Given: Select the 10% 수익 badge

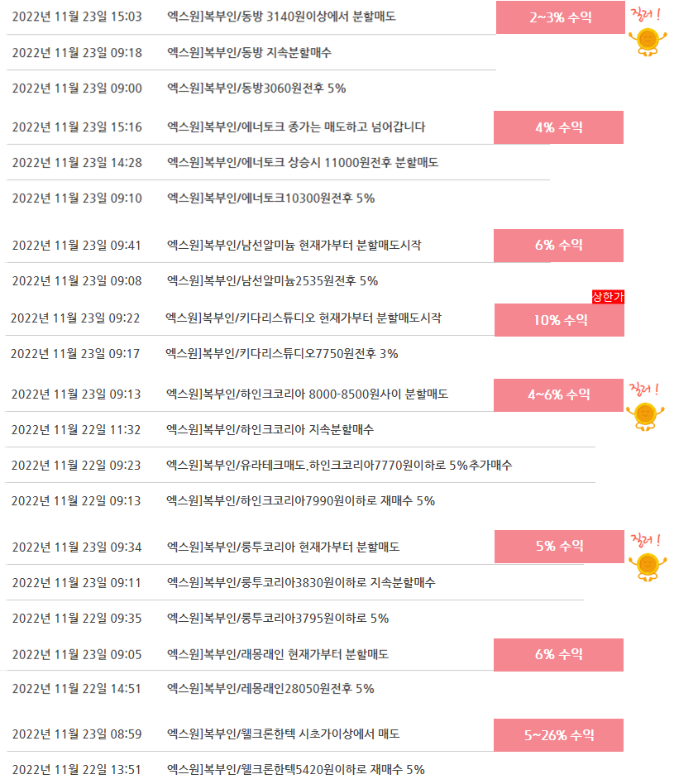Looking at the screenshot, I should click(560, 320).
